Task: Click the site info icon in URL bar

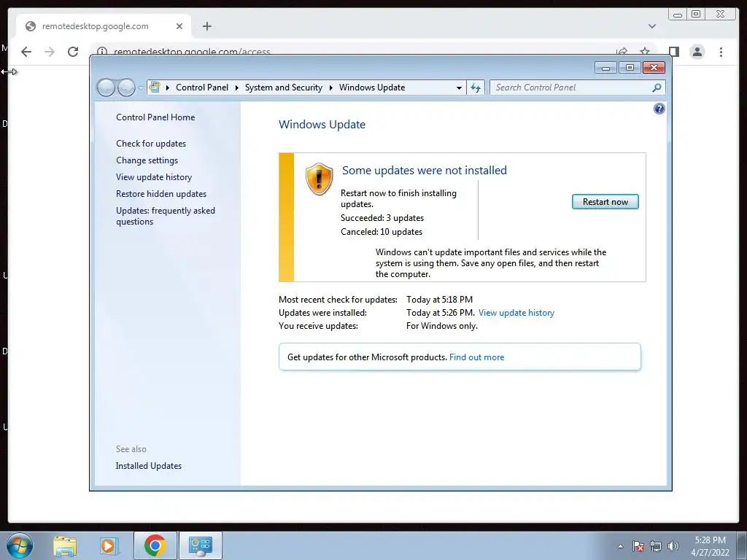Action: [101, 52]
